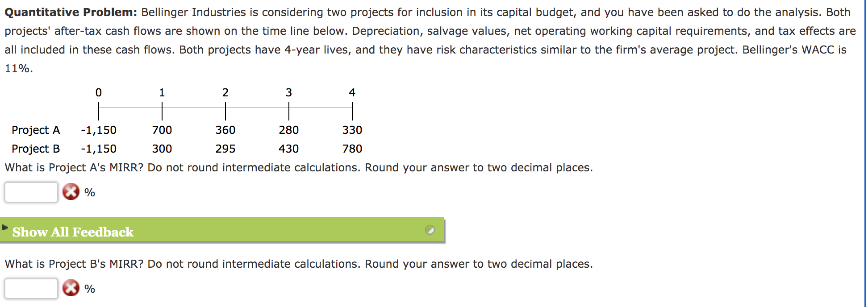Select the Quantitative Problem heading
The image size is (868, 307).
(69, 12)
